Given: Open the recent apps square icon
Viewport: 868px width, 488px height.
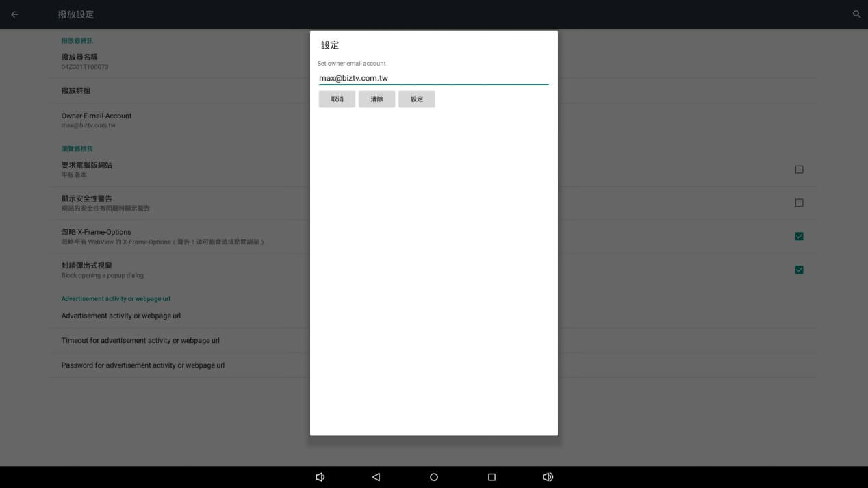Looking at the screenshot, I should [x=492, y=477].
